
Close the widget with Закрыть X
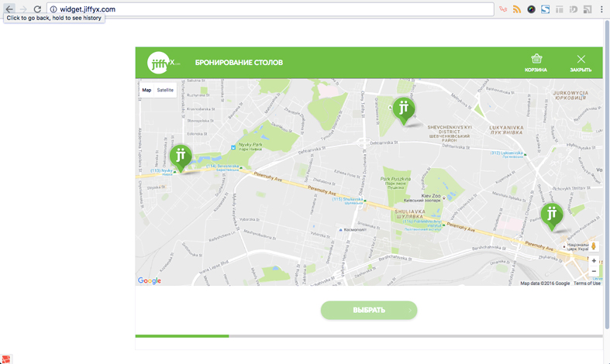click(x=581, y=63)
